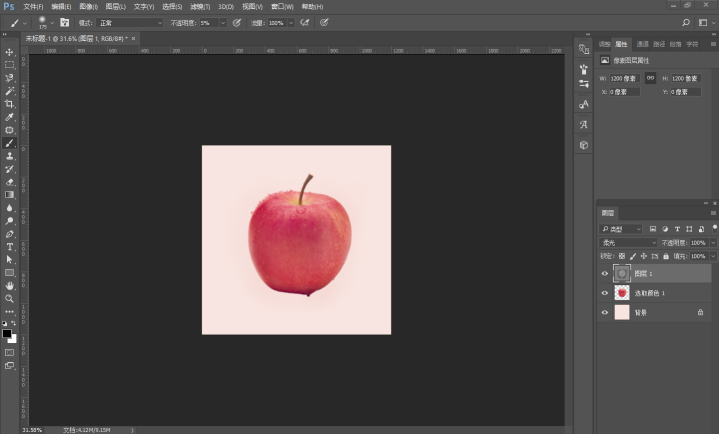Open the 编辑(E) menu
The height and width of the screenshot is (434, 719).
tap(61, 6)
